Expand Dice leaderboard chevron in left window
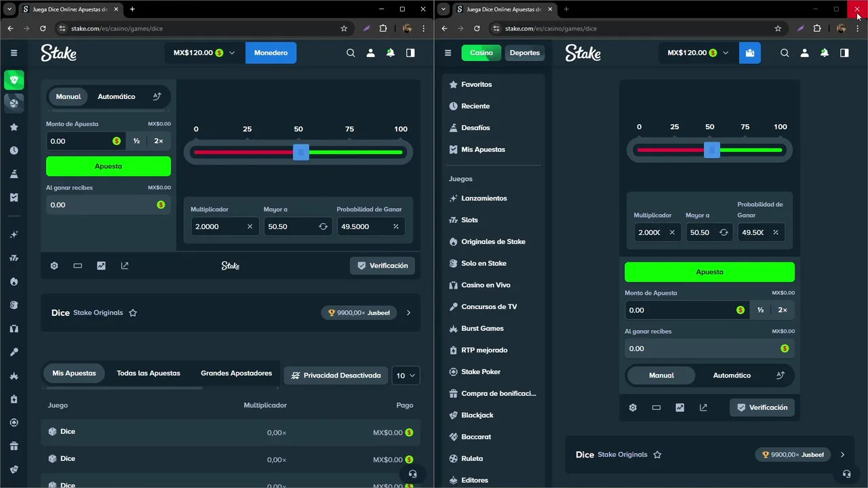This screenshot has height=488, width=868. pyautogui.click(x=408, y=313)
